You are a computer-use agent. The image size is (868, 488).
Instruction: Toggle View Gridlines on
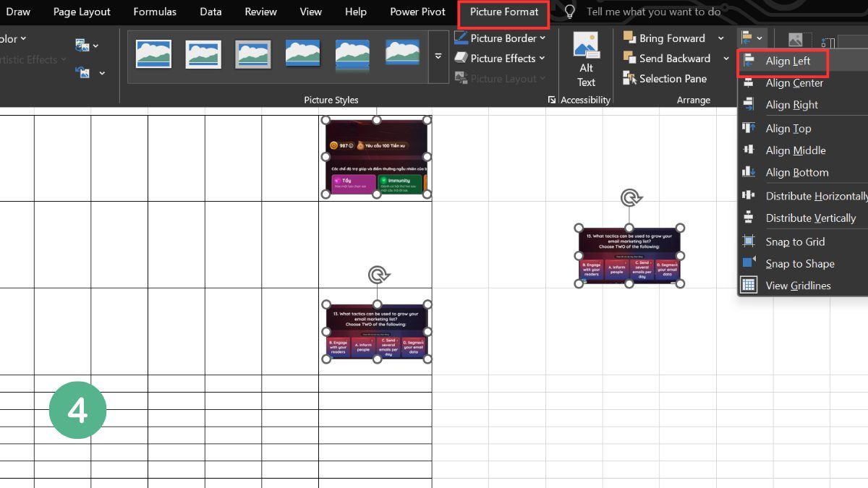coord(799,285)
